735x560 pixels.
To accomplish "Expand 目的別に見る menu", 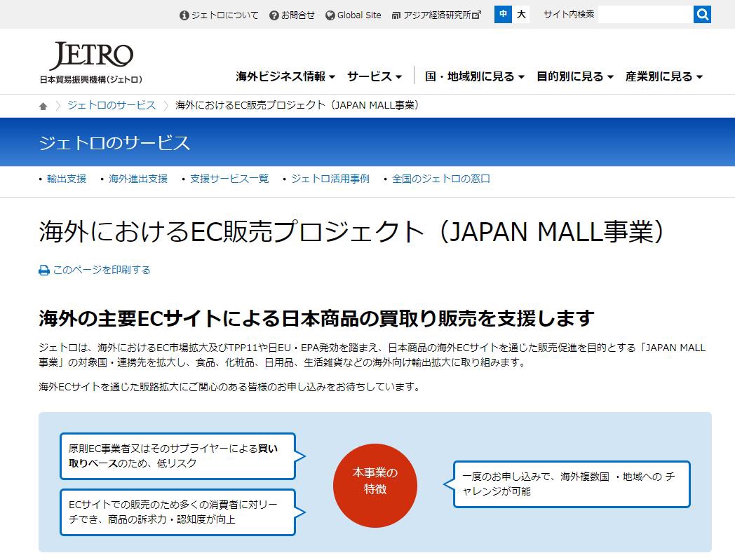I will point(574,76).
